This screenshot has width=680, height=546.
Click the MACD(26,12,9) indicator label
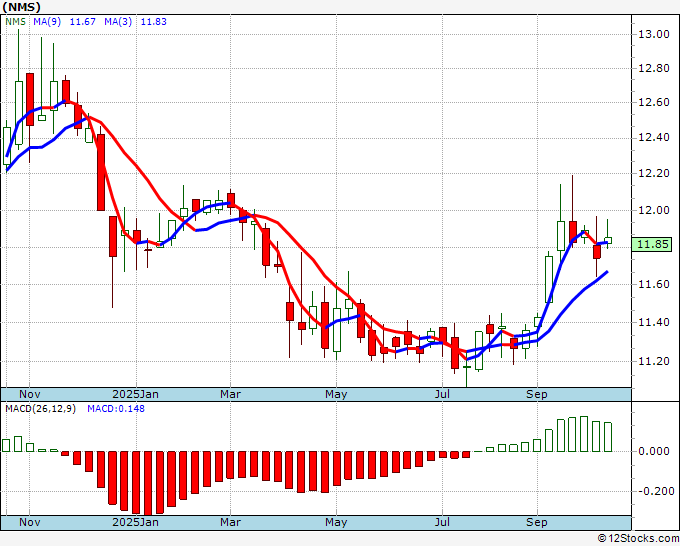pos(40,409)
